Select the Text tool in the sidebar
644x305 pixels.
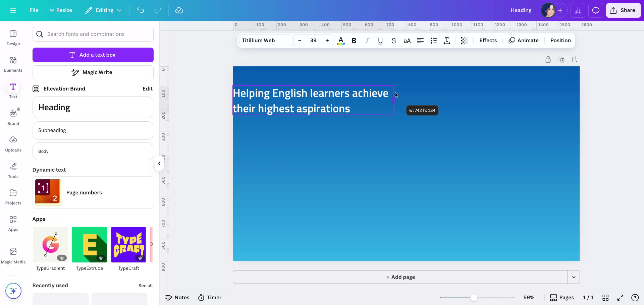pos(13,90)
